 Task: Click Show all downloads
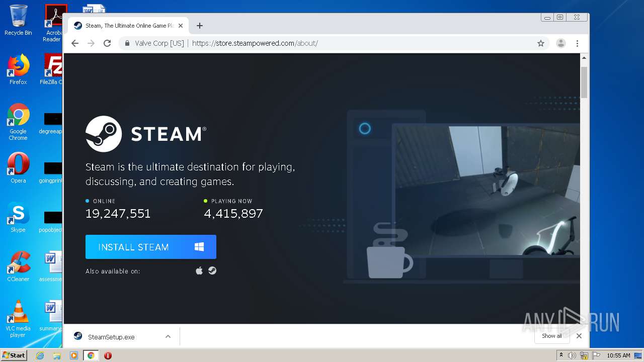tap(552, 336)
